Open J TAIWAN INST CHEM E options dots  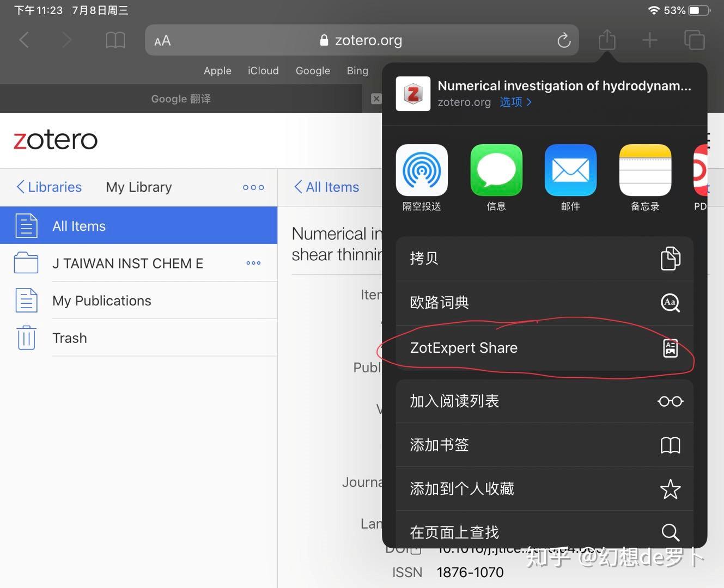[x=253, y=263]
